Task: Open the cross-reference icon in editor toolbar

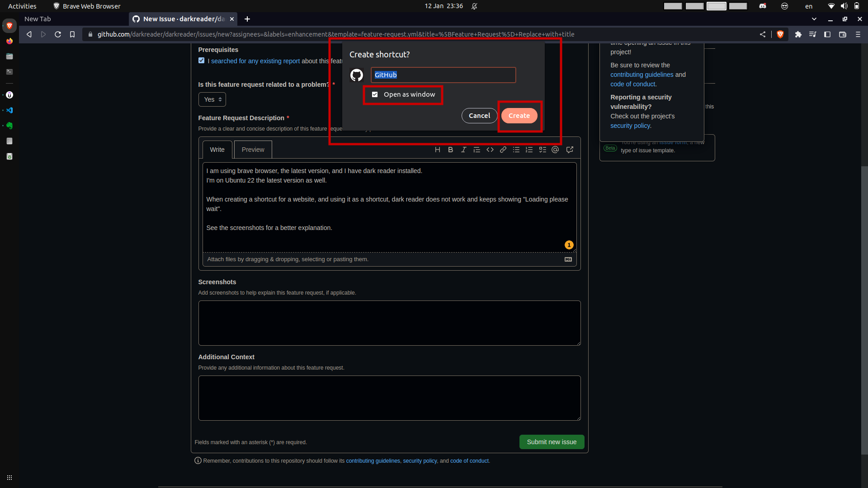Action: (x=570, y=150)
